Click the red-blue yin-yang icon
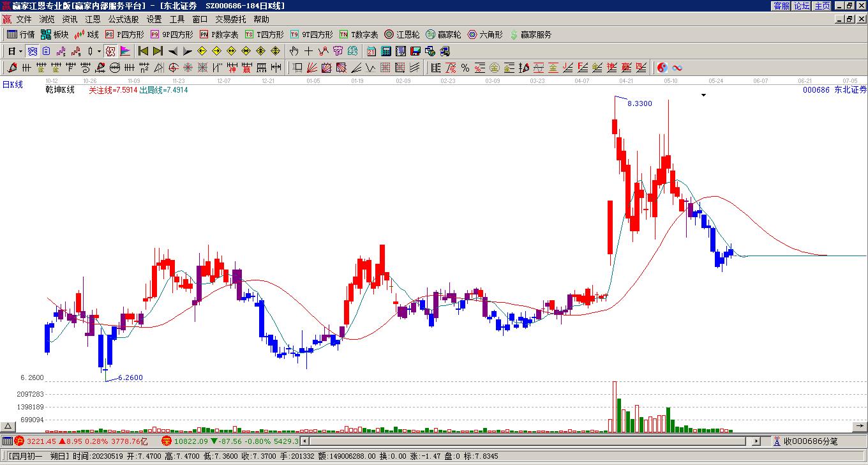This screenshot has height=465, width=868. [662, 68]
